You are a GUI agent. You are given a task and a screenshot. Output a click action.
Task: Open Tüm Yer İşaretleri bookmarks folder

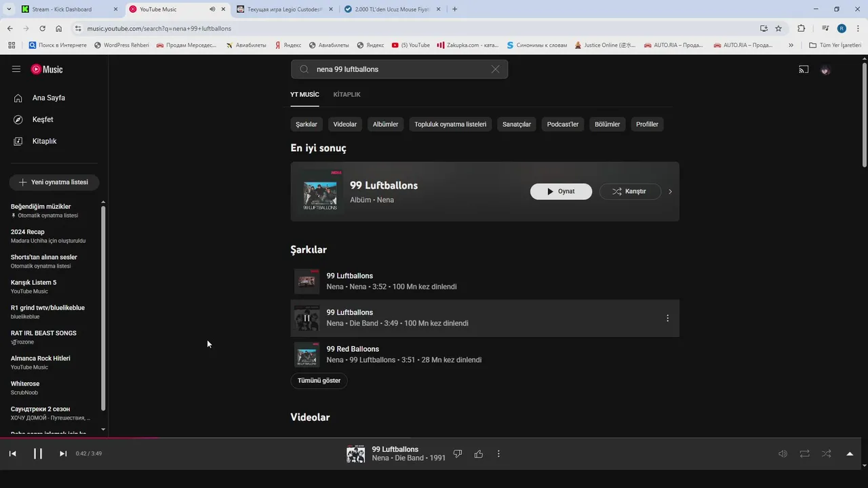[835, 45]
